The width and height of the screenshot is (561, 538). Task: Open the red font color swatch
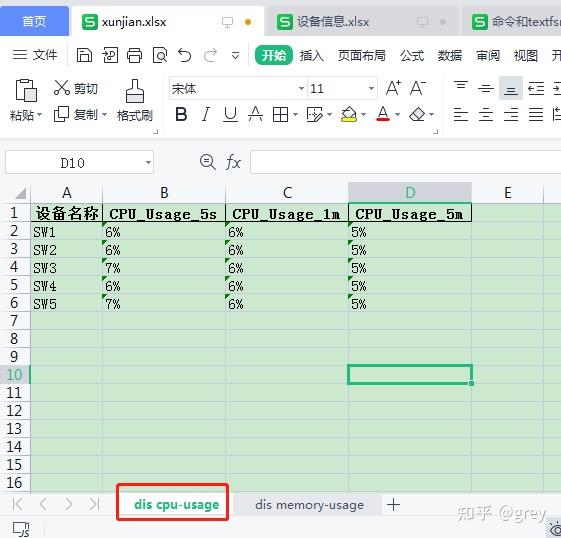point(383,114)
